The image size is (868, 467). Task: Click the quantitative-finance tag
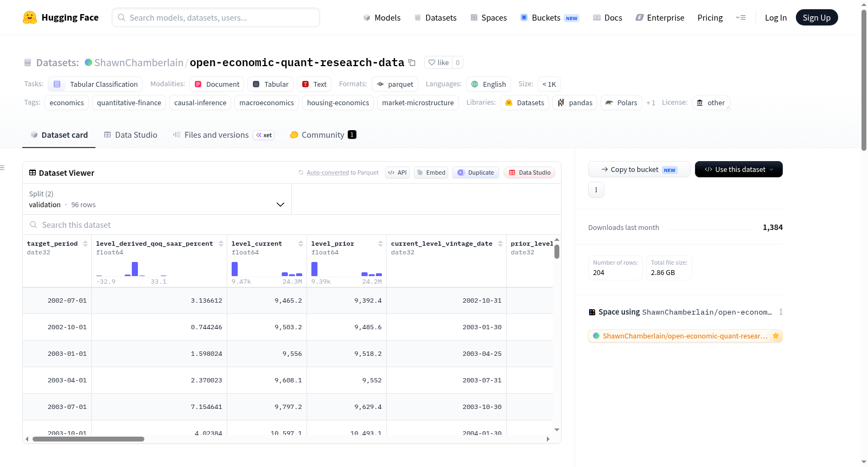coord(129,103)
